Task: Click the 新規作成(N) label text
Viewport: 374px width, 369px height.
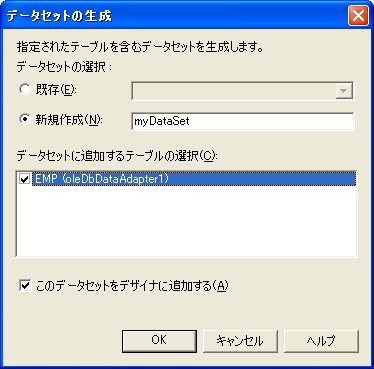Action: tap(69, 120)
